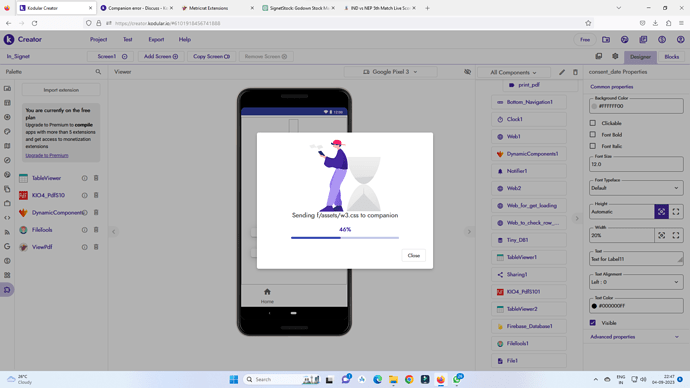690x388 pixels.
Task: Set Width to automatic icon button
Action: (661, 235)
